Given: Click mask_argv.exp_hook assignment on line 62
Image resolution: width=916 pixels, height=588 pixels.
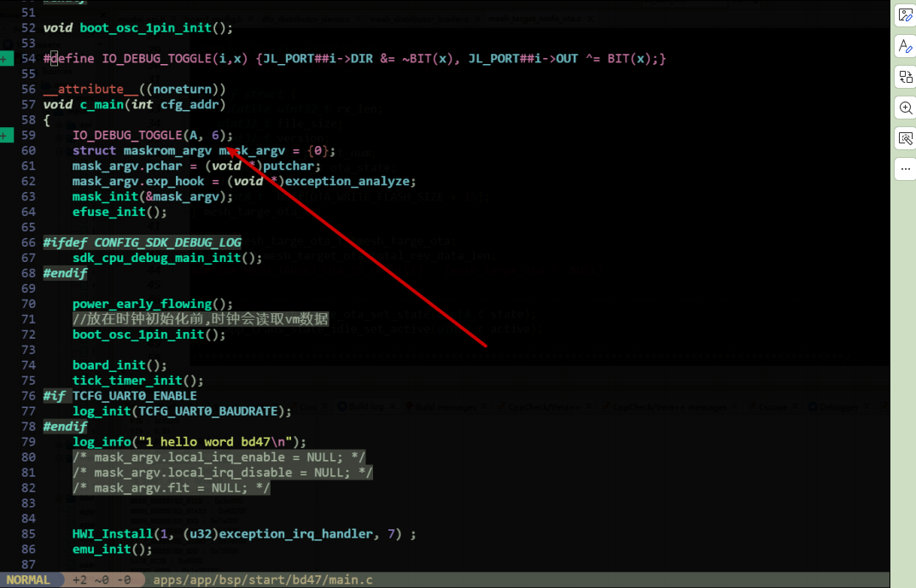Looking at the screenshot, I should click(244, 182).
